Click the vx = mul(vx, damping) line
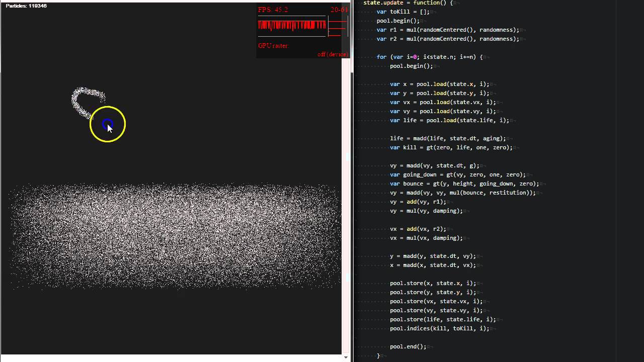Screen dimensions: 644x362 pos(426,238)
